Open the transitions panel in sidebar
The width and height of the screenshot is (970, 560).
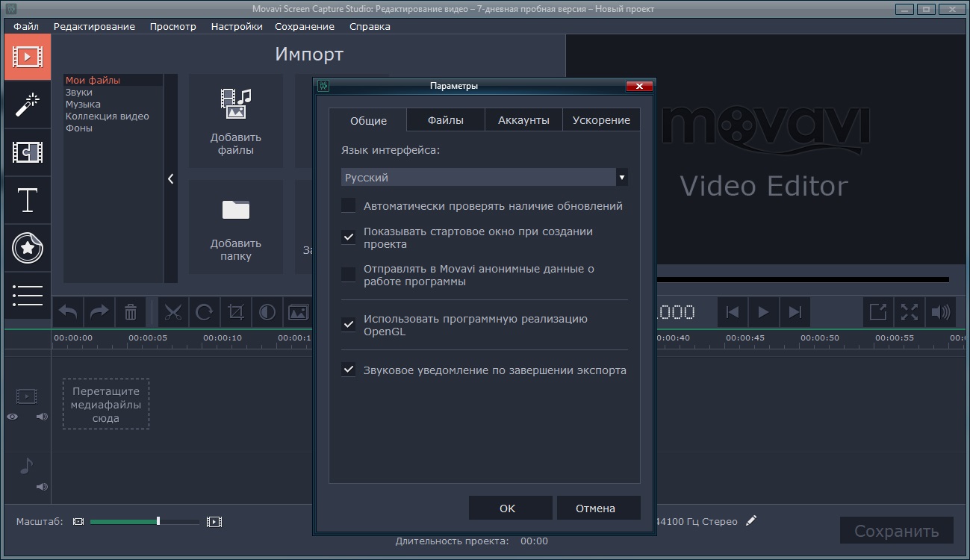point(28,152)
